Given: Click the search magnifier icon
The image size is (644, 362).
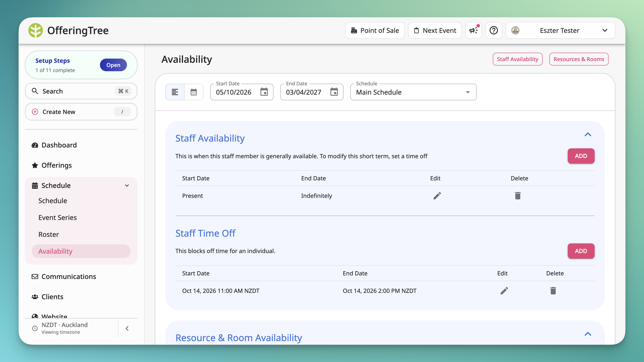Looking at the screenshot, I should [35, 91].
